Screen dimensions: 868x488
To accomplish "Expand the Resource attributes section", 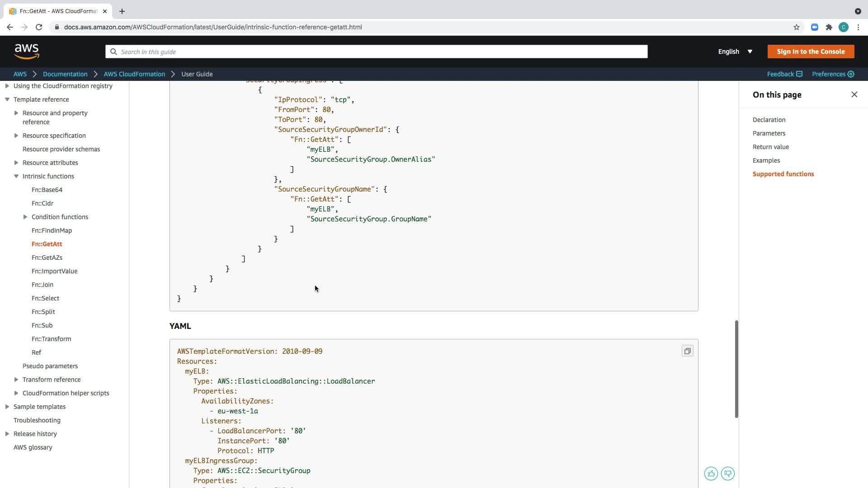I will click(x=16, y=163).
